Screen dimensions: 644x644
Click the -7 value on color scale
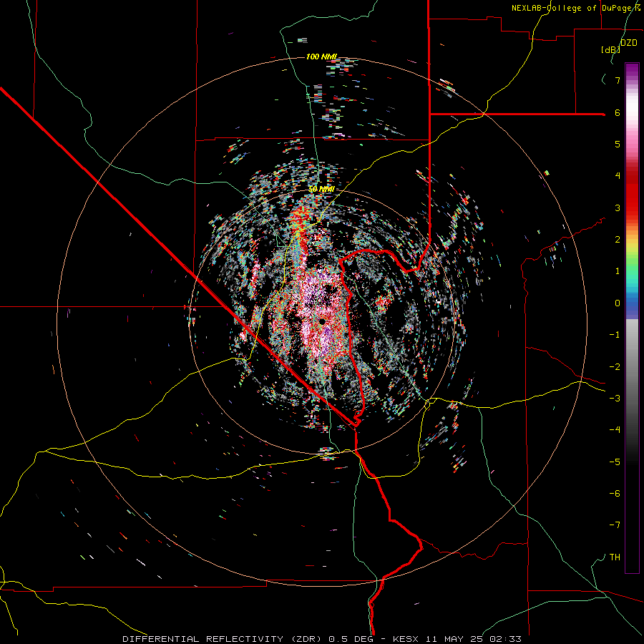pos(615,525)
